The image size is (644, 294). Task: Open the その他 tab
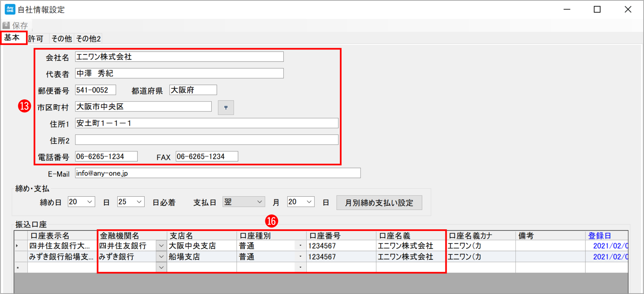[61, 39]
